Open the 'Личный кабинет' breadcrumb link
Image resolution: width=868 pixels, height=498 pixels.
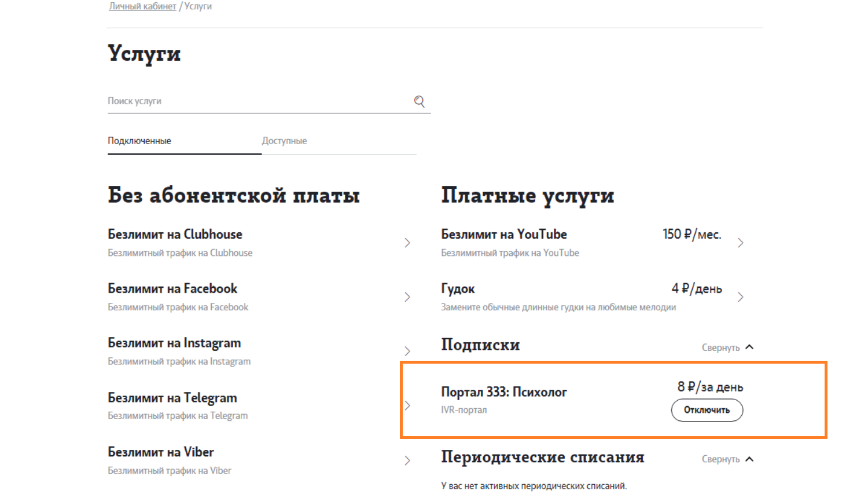coord(142,6)
